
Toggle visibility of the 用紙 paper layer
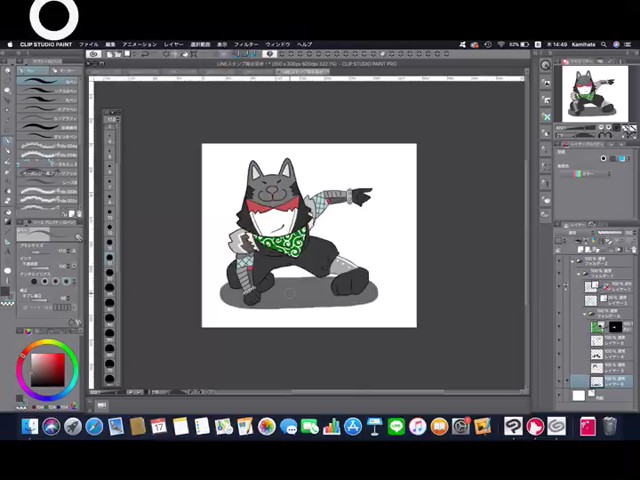coord(559,395)
